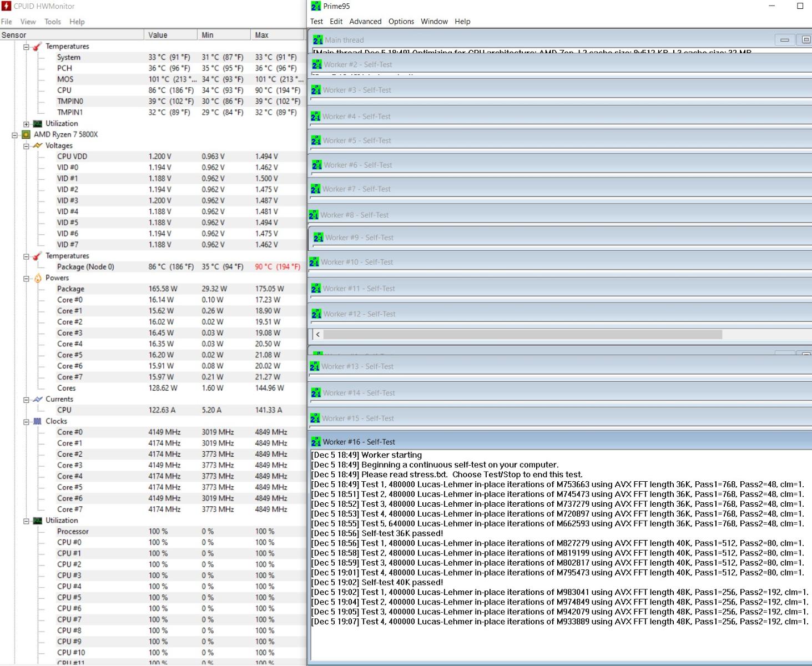The image size is (812, 666).
Task: Click the Worker #3 window icon
Action: tap(316, 90)
